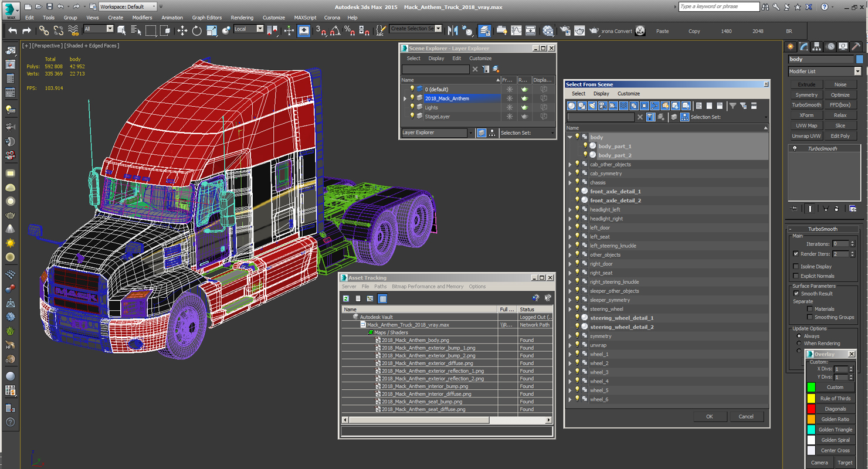Toggle Display Geometry filter in Select From Scene
Image resolution: width=868 pixels, height=469 pixels.
pos(571,106)
